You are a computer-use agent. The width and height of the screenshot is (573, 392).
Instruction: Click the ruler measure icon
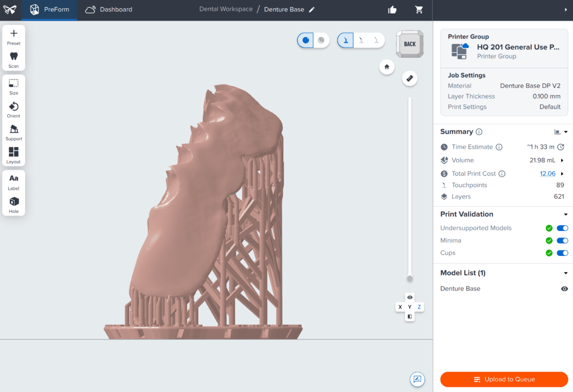(x=410, y=78)
